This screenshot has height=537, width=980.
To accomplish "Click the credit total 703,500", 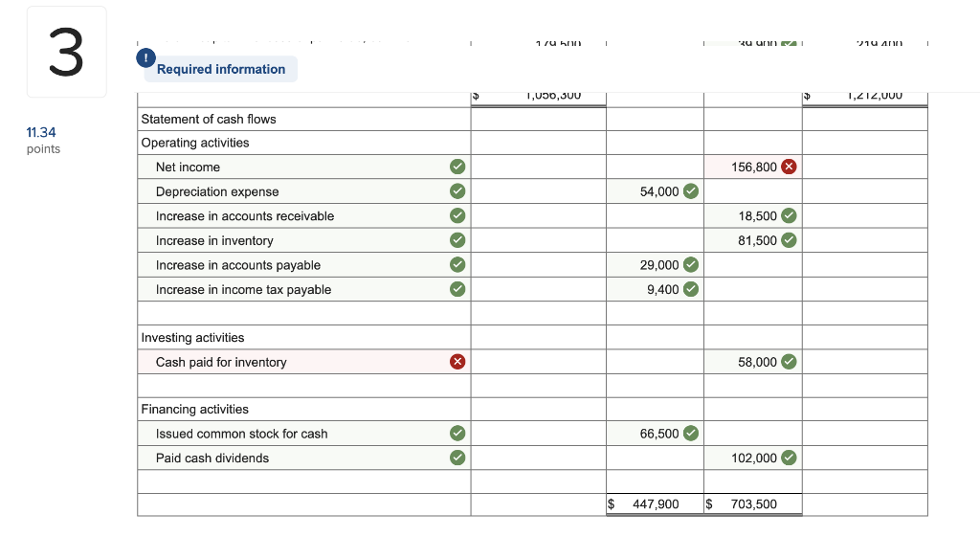I will pyautogui.click(x=754, y=503).
